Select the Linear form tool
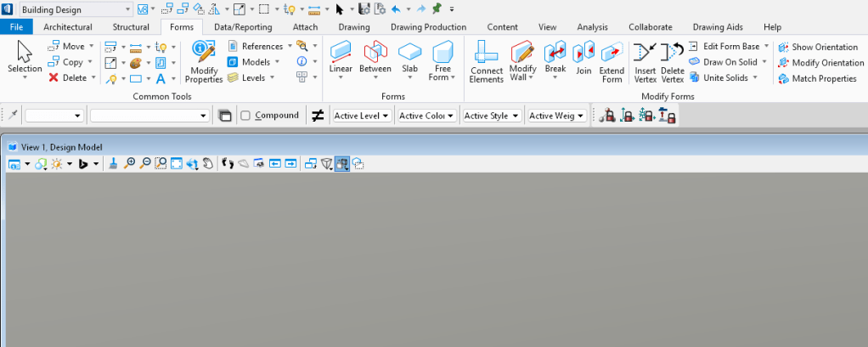The height and width of the screenshot is (347, 868). pos(341,61)
